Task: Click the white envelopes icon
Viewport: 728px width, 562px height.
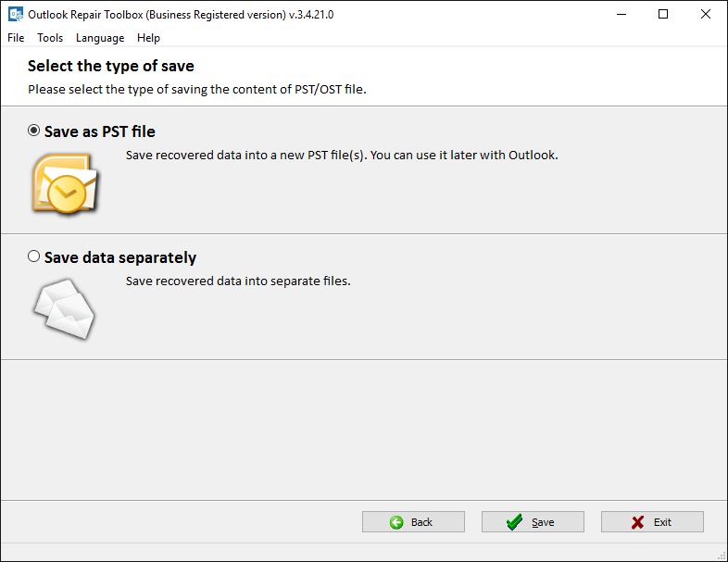Action: tap(65, 308)
